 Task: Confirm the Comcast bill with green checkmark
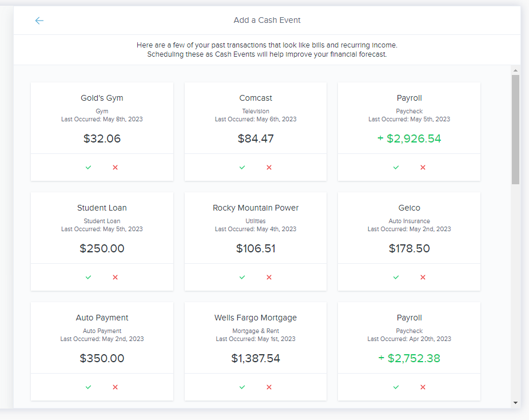click(242, 168)
